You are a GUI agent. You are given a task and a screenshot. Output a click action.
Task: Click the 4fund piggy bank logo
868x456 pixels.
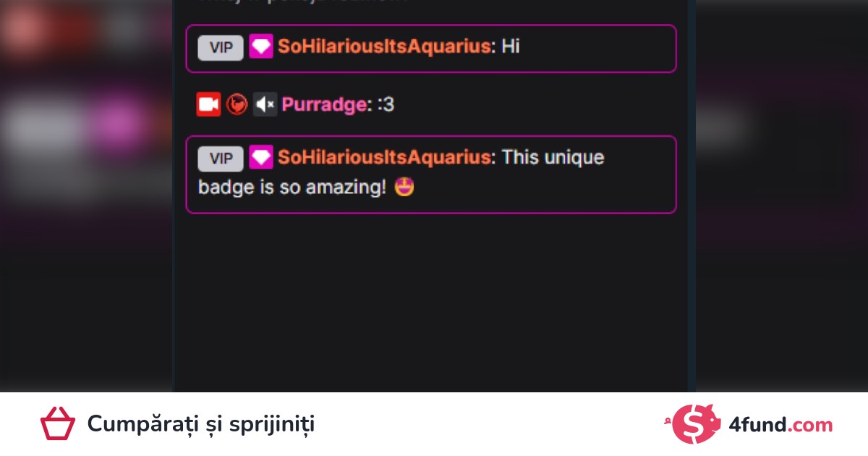tap(697, 424)
